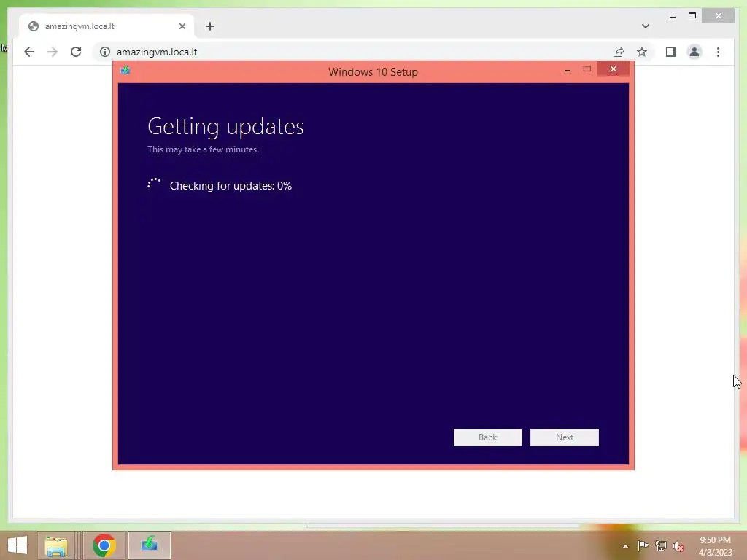Image resolution: width=747 pixels, height=560 pixels.
Task: Maximize the Chrome browser window
Action: point(692,16)
